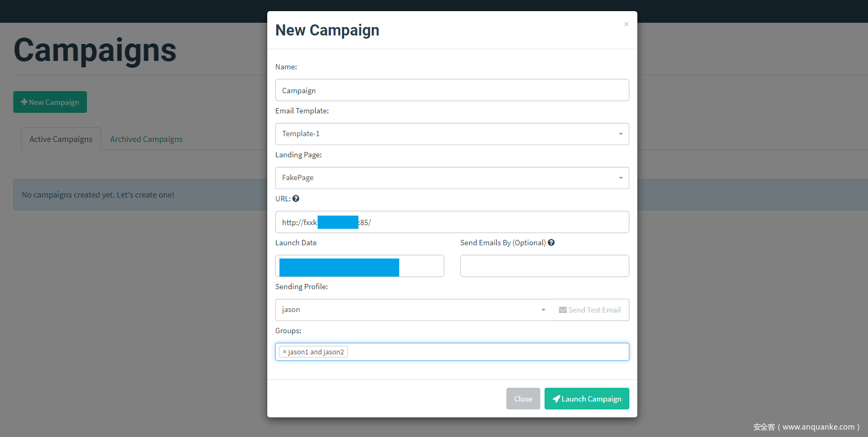Click the URL help question-mark icon
The image size is (868, 437).
pyautogui.click(x=296, y=199)
